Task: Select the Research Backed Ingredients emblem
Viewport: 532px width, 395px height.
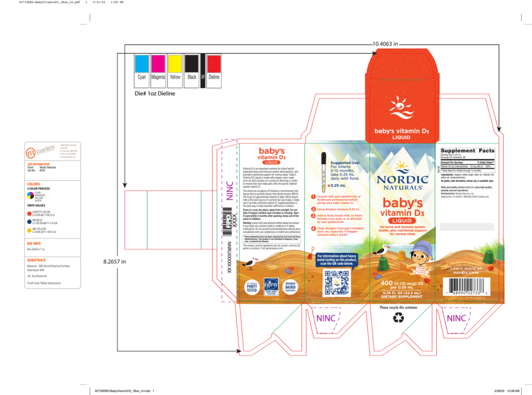Action: tap(290, 286)
